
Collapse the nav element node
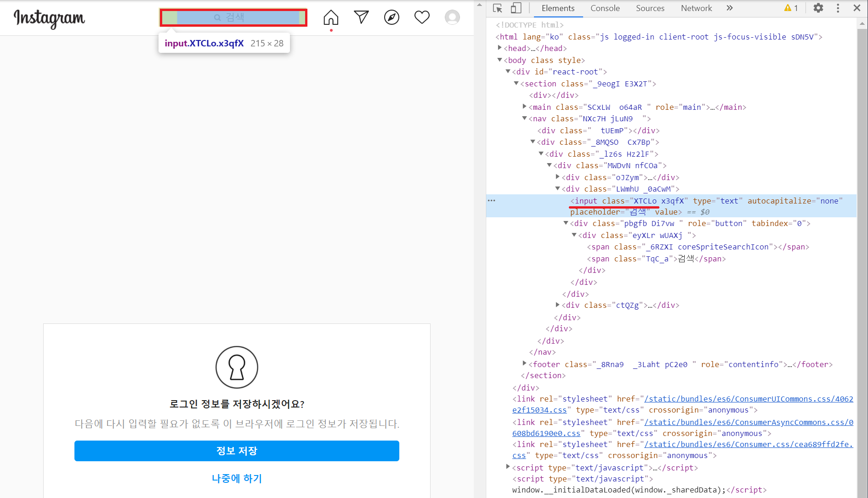click(x=525, y=119)
